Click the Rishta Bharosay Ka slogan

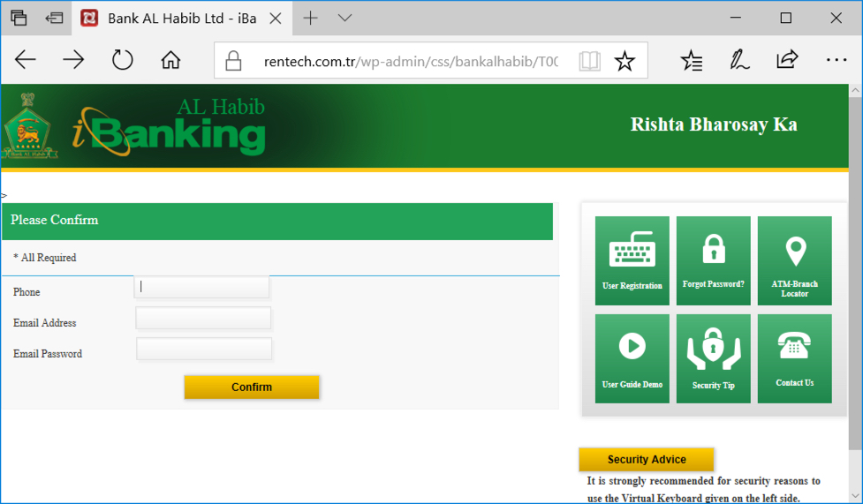coord(714,124)
